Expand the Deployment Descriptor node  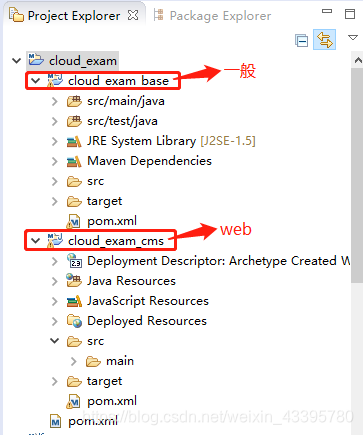[x=55, y=261]
